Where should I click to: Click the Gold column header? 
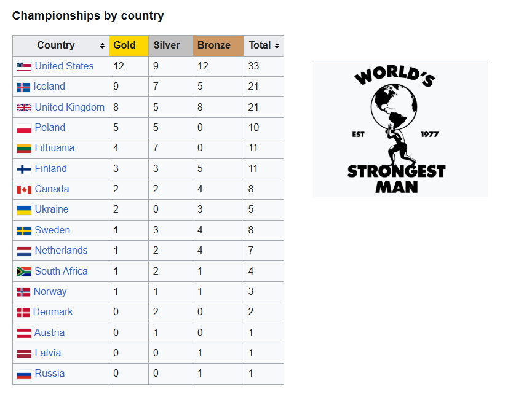pyautogui.click(x=129, y=45)
